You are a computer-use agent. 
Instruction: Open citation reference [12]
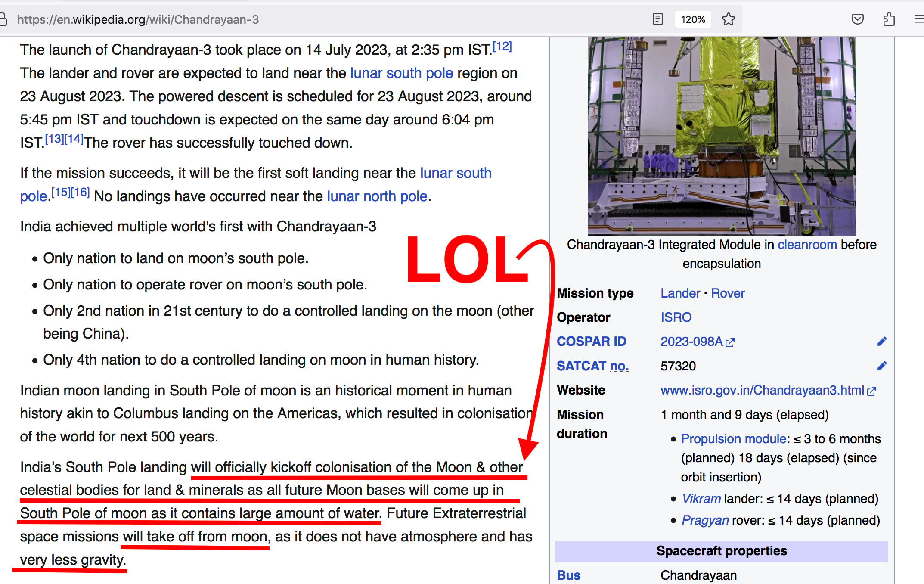pyautogui.click(x=502, y=46)
